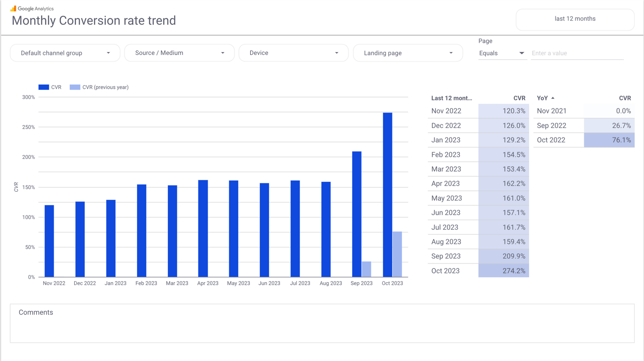644x361 pixels.
Task: Click the Google Analytics logo icon
Action: 13,9
